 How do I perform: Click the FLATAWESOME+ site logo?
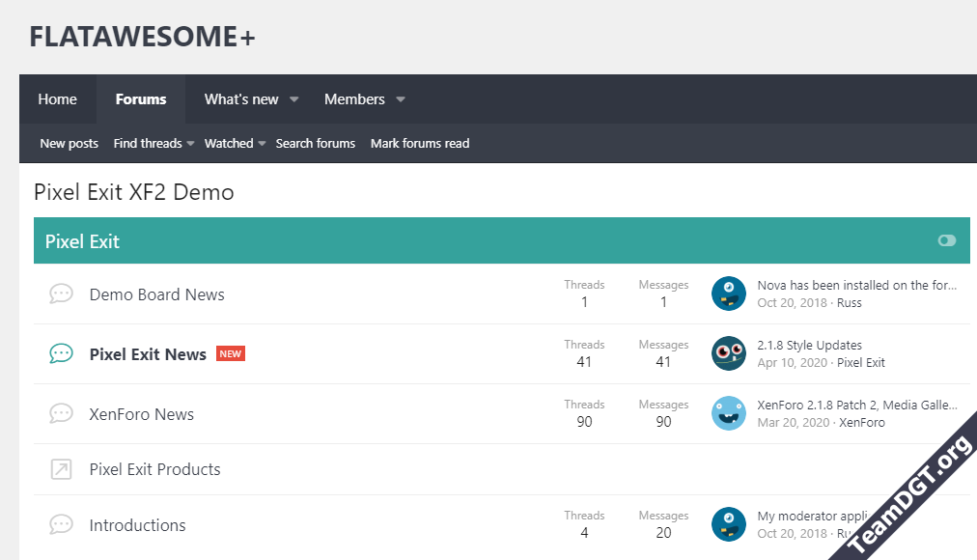(142, 36)
